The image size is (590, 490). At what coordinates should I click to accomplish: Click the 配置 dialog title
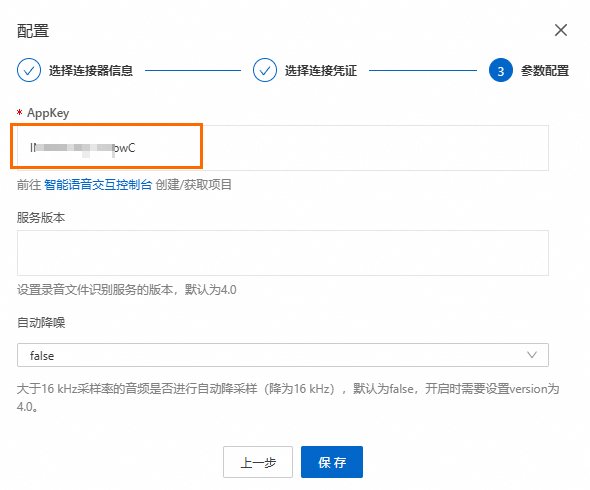(x=33, y=31)
